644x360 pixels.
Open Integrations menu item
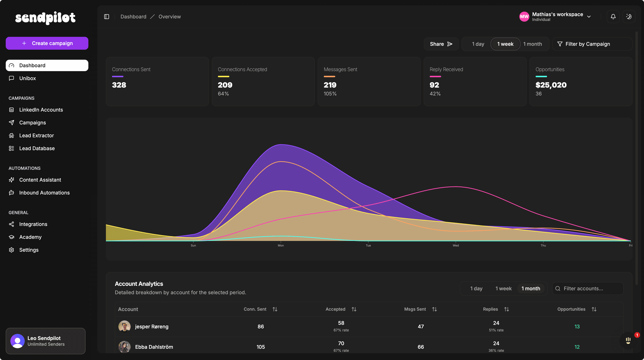point(33,224)
